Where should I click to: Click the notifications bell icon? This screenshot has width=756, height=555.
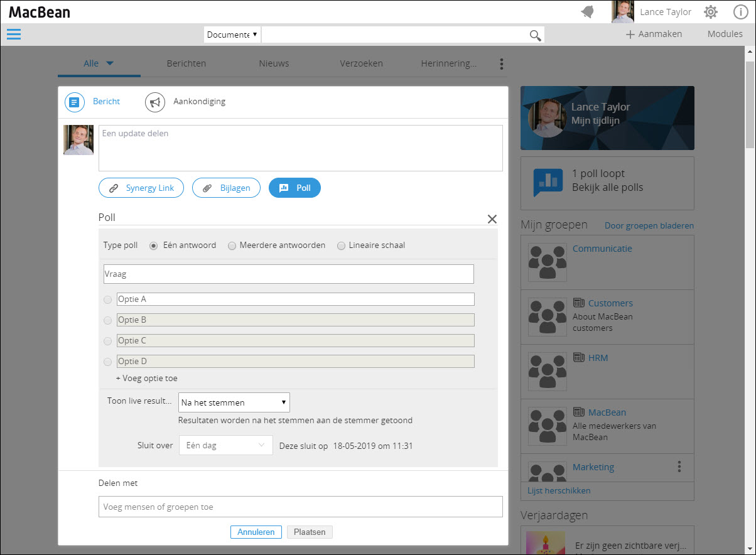588,12
